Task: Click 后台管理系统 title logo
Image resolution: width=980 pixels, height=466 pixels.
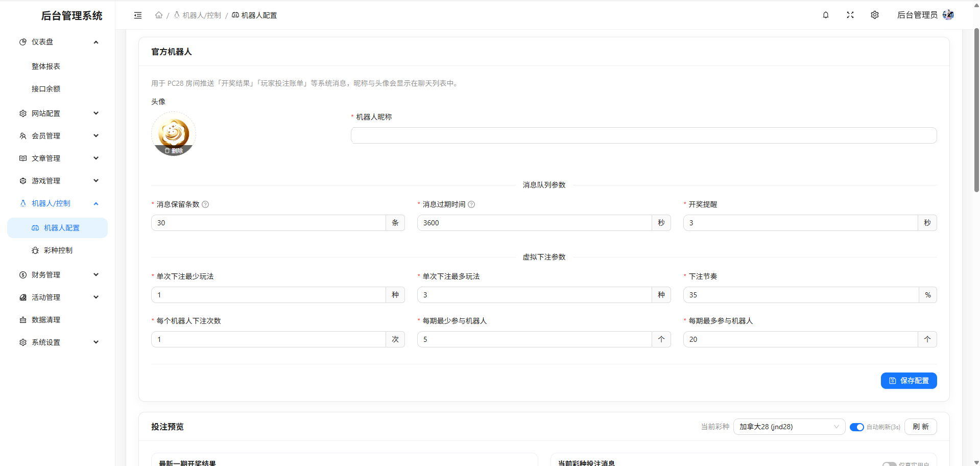Action: [x=71, y=16]
